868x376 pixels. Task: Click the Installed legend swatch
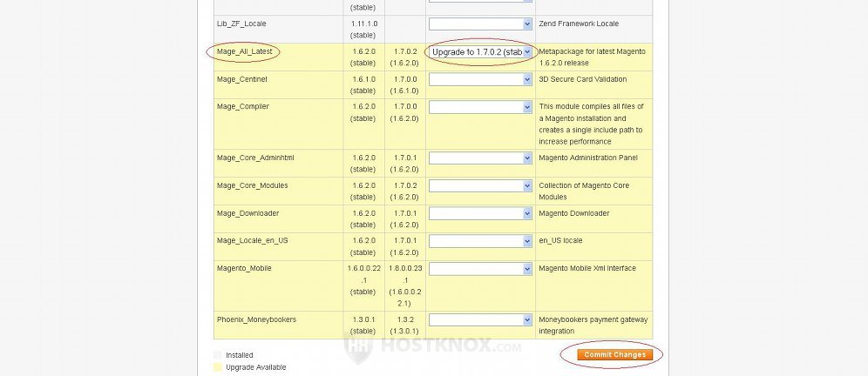(x=218, y=355)
